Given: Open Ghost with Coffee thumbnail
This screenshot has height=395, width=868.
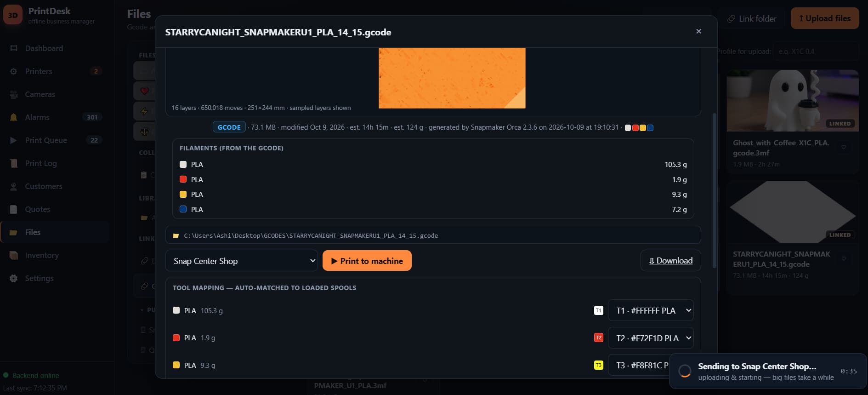Looking at the screenshot, I should click(793, 101).
